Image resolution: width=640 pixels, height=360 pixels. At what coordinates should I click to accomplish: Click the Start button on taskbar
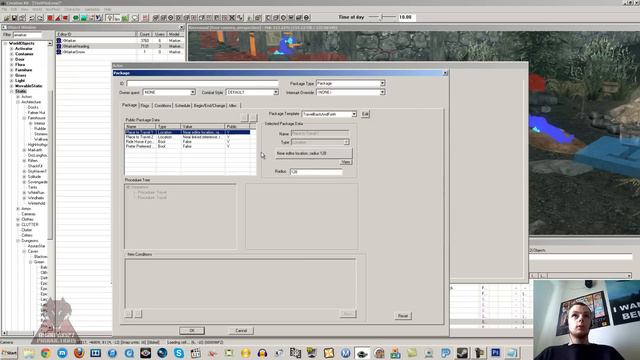[x=9, y=353]
